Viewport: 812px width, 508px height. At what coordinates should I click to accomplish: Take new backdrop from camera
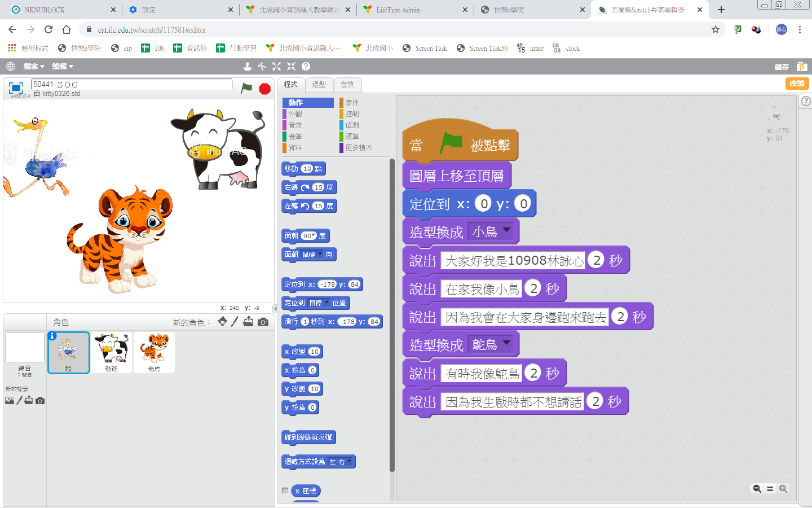pyautogui.click(x=40, y=401)
